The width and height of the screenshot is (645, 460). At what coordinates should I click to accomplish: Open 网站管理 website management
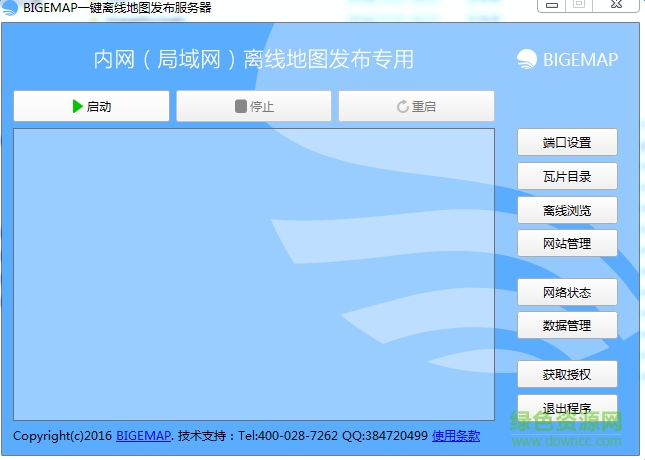(x=567, y=243)
